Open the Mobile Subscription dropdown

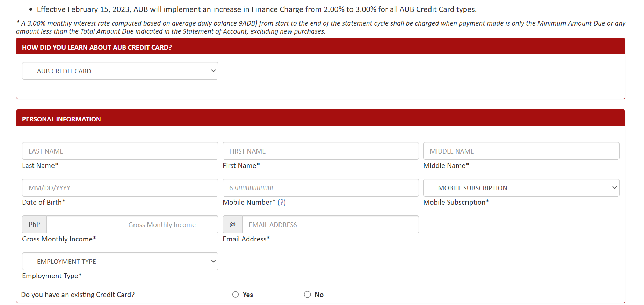click(x=521, y=188)
